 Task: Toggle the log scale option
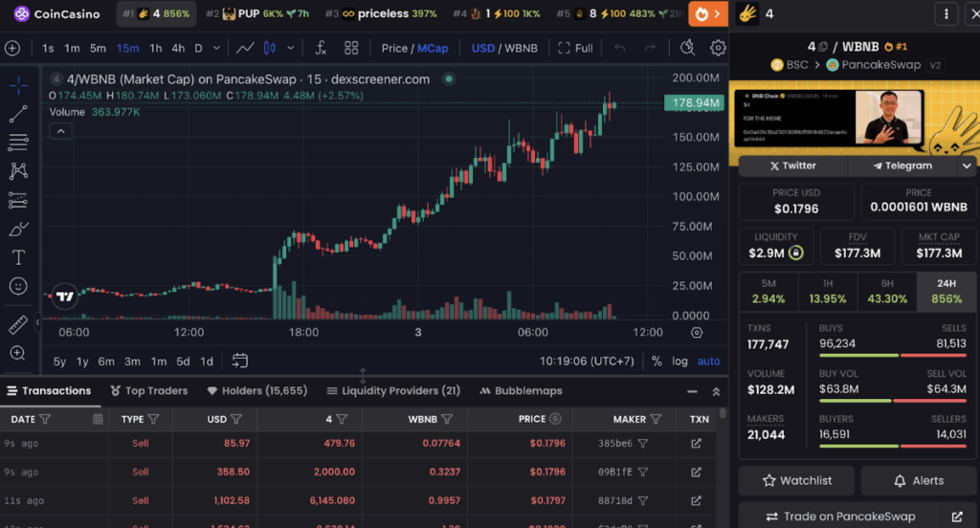(x=679, y=361)
